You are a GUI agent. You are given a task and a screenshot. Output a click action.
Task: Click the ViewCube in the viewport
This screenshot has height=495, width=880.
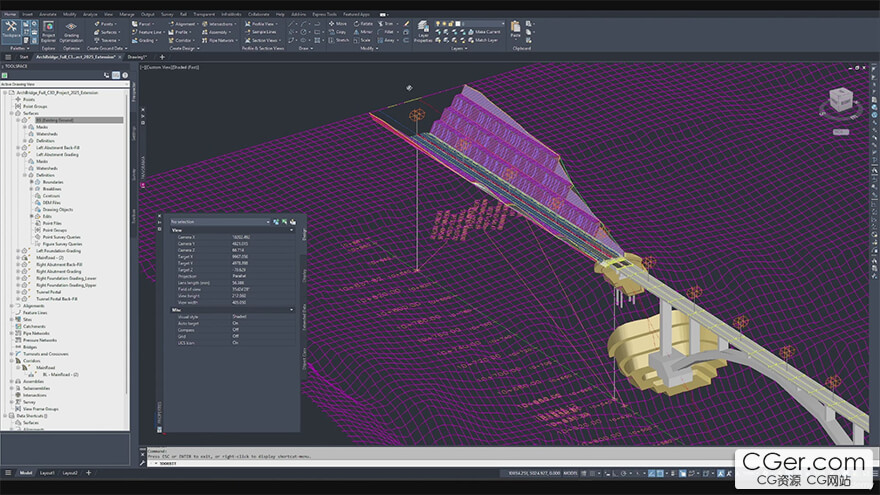[841, 100]
